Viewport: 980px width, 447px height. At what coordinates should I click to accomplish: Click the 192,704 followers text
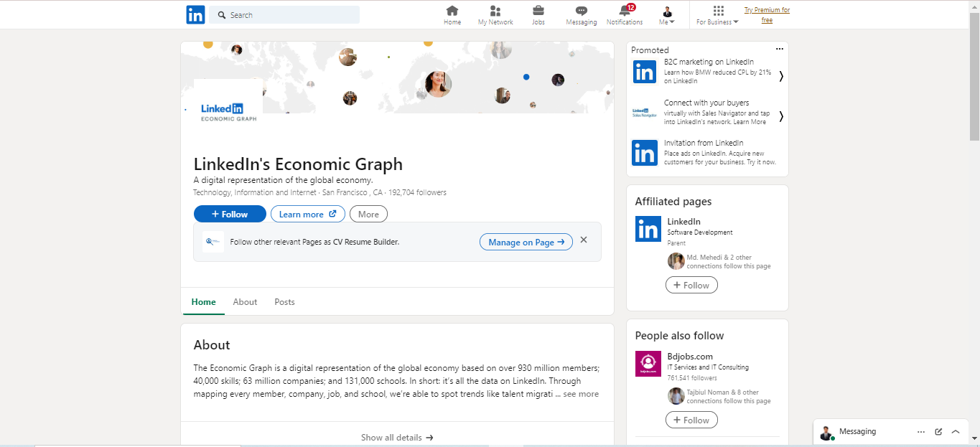417,192
